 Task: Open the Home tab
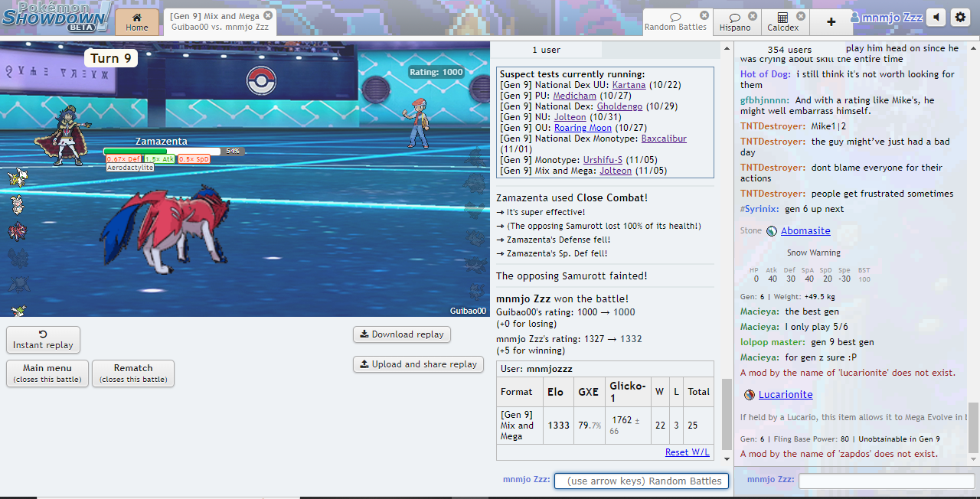click(137, 22)
